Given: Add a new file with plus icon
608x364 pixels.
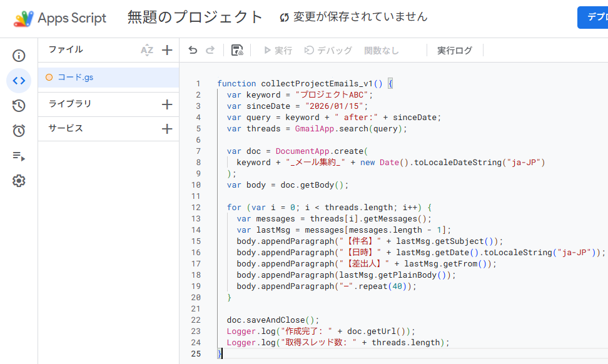Looking at the screenshot, I should [167, 51].
